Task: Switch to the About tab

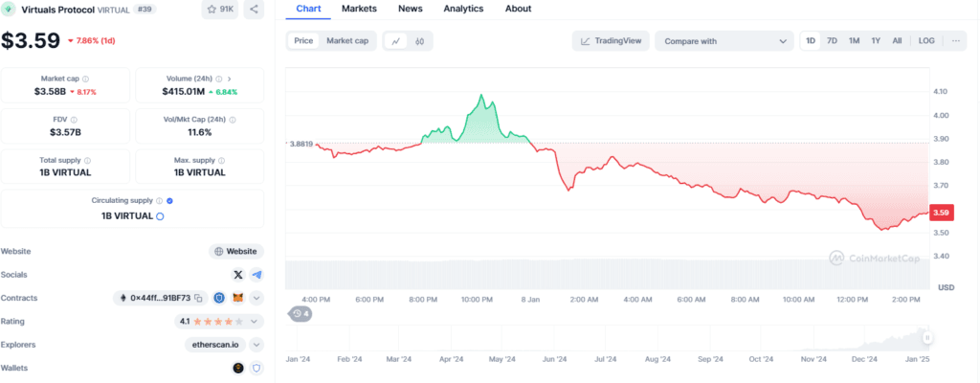Action: 518,9
